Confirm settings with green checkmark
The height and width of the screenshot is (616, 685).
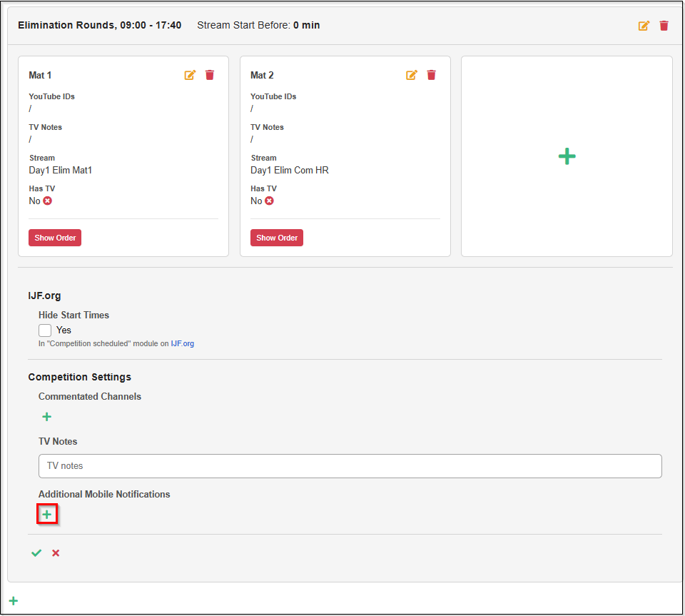36,553
